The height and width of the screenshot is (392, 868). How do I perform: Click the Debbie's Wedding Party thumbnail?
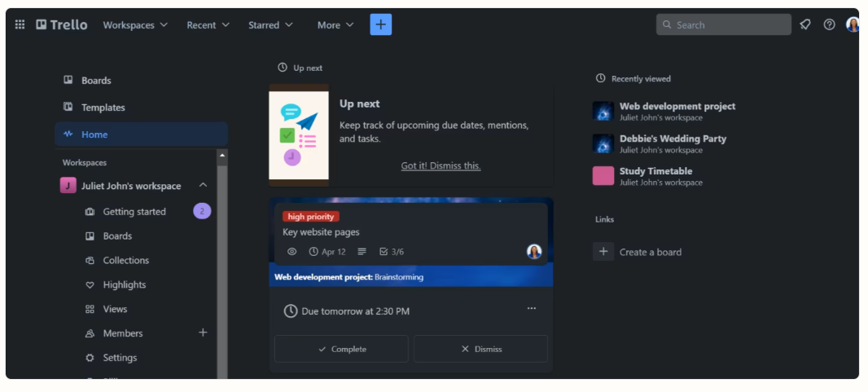point(603,143)
